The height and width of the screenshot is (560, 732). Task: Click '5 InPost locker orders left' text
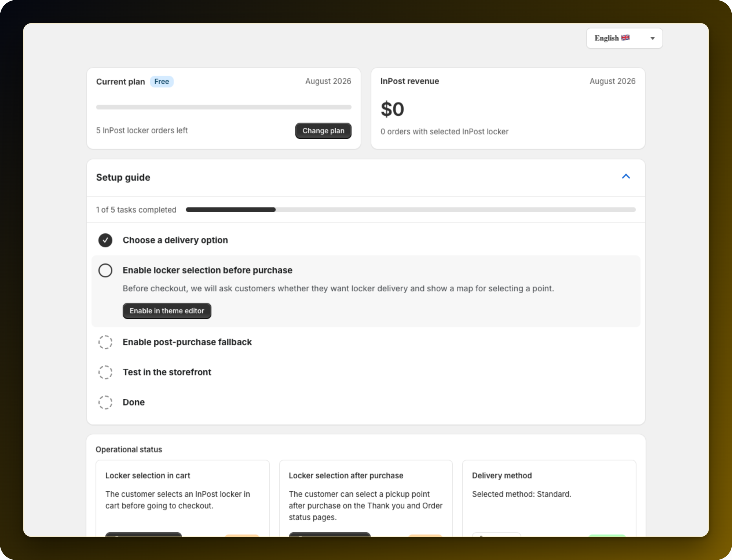point(142,130)
